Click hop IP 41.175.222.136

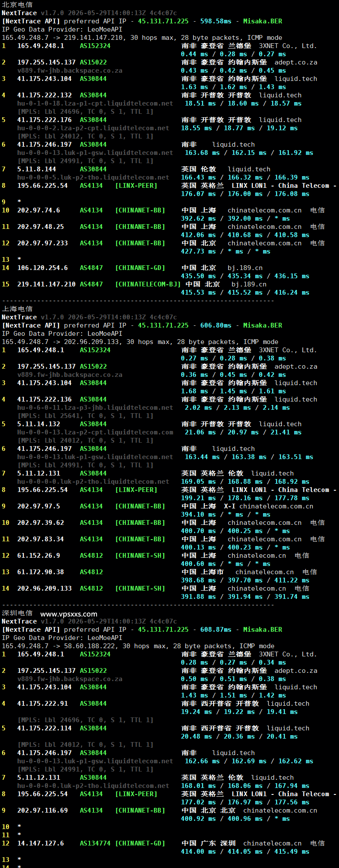click(45, 399)
